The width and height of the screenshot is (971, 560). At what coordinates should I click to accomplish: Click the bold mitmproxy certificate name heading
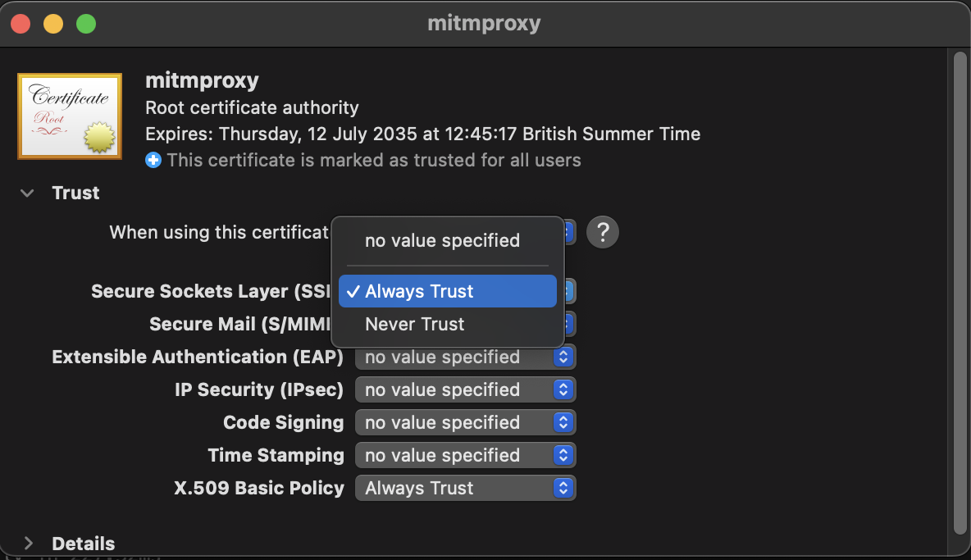click(x=202, y=80)
